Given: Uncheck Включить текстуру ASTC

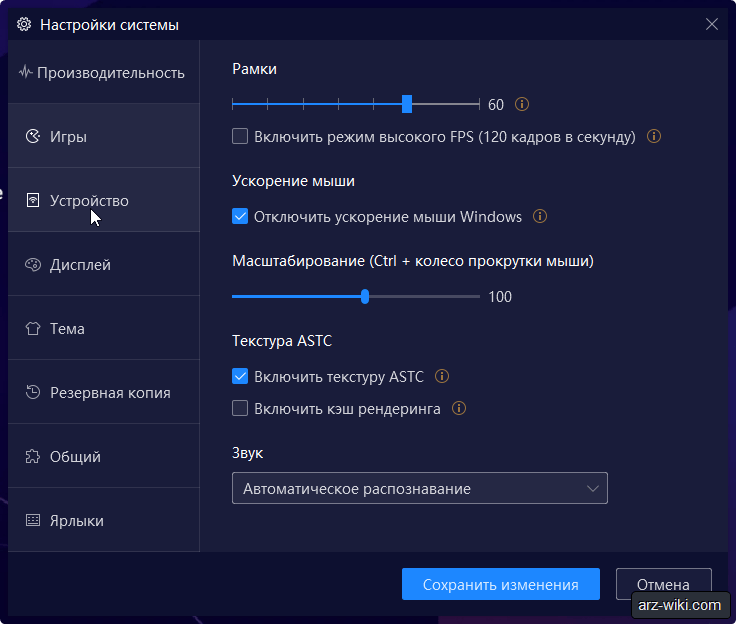Looking at the screenshot, I should click(240, 376).
